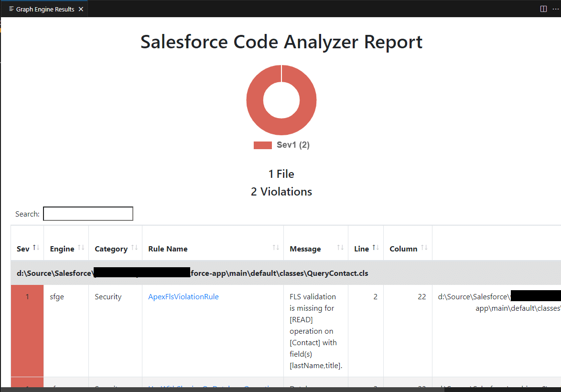The image size is (561, 392).
Task: Click the sort icon beside the Line header
Action: [x=377, y=246]
